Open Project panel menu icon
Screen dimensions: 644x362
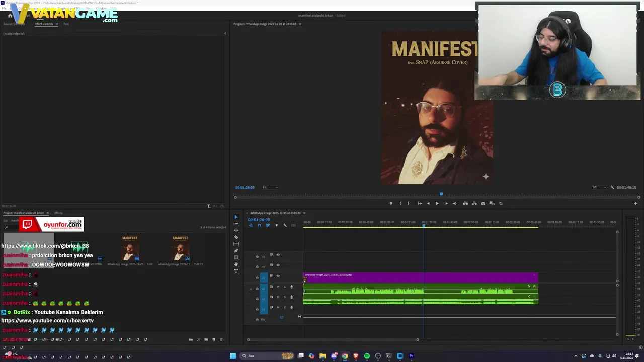coord(47,213)
